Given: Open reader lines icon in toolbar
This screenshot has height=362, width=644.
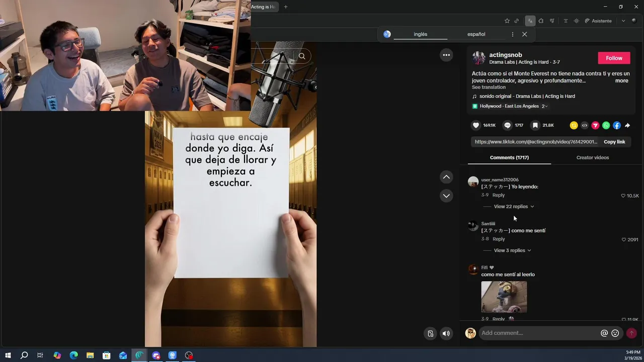Looking at the screenshot, I should [x=566, y=21].
